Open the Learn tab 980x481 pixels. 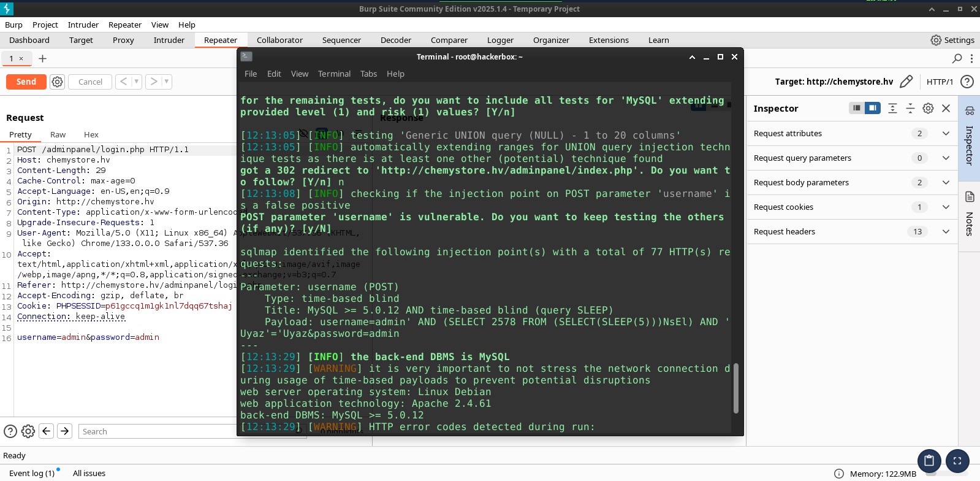pyautogui.click(x=659, y=40)
